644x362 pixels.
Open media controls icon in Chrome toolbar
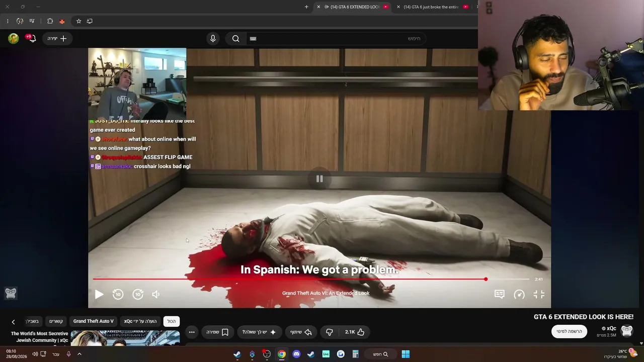[32, 21]
